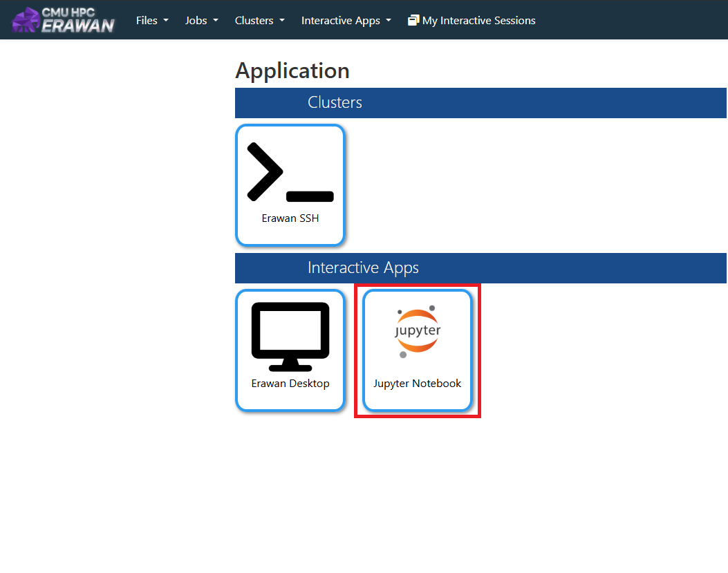Expand the caret arrow next to Files
This screenshot has height=573, width=728.
point(166,20)
